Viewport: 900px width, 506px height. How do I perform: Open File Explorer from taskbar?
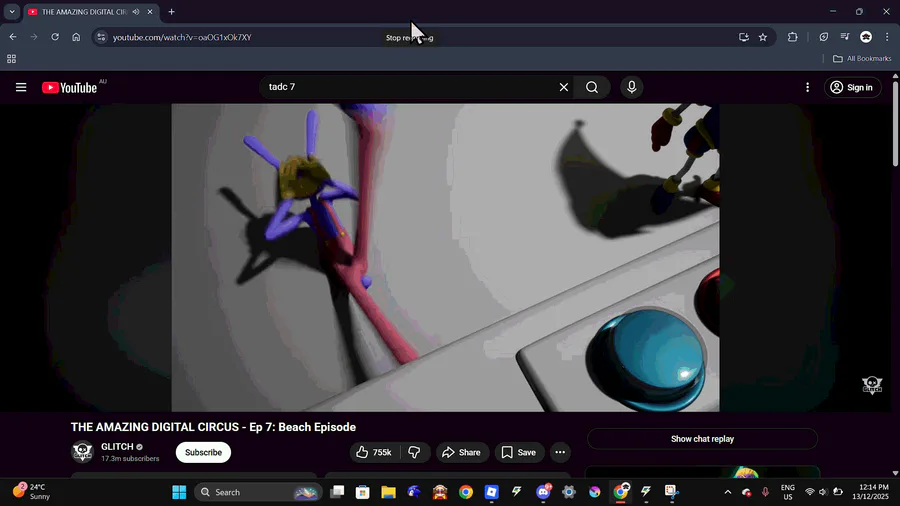(389, 492)
